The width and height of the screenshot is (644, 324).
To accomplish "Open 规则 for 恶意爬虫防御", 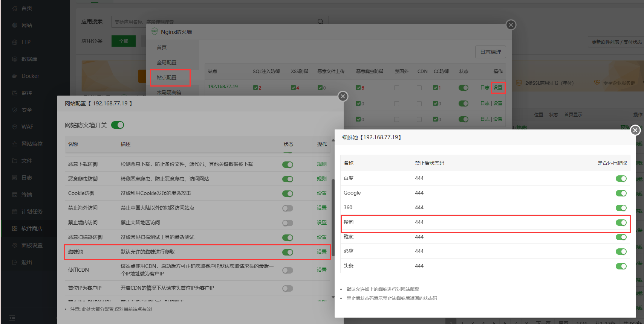I will pyautogui.click(x=322, y=179).
